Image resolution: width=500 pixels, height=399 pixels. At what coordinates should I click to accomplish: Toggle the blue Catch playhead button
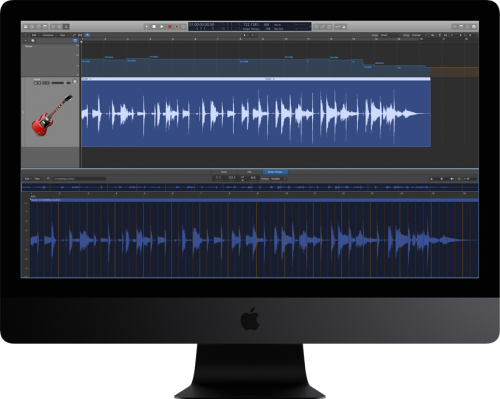(87, 35)
